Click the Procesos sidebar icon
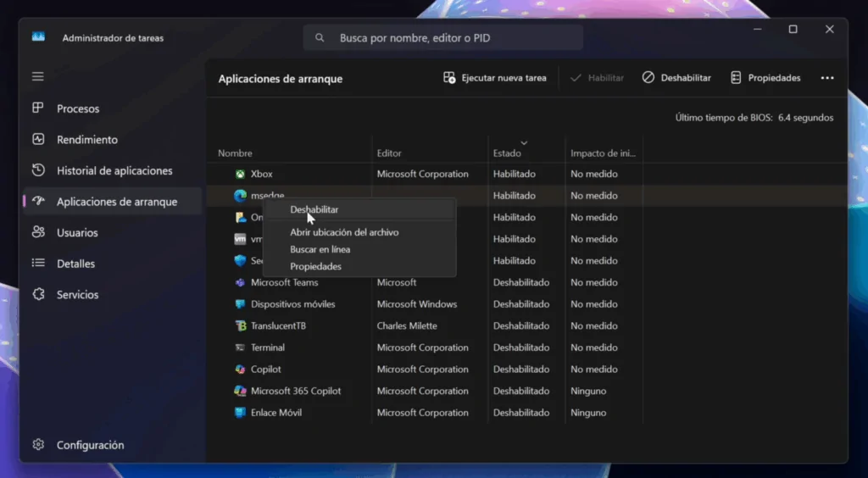Viewport: 868px width, 478px height. (x=37, y=108)
